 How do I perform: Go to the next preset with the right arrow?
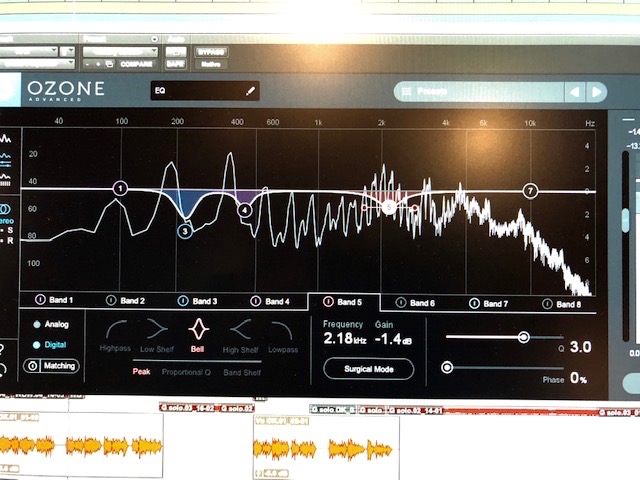tap(596, 92)
